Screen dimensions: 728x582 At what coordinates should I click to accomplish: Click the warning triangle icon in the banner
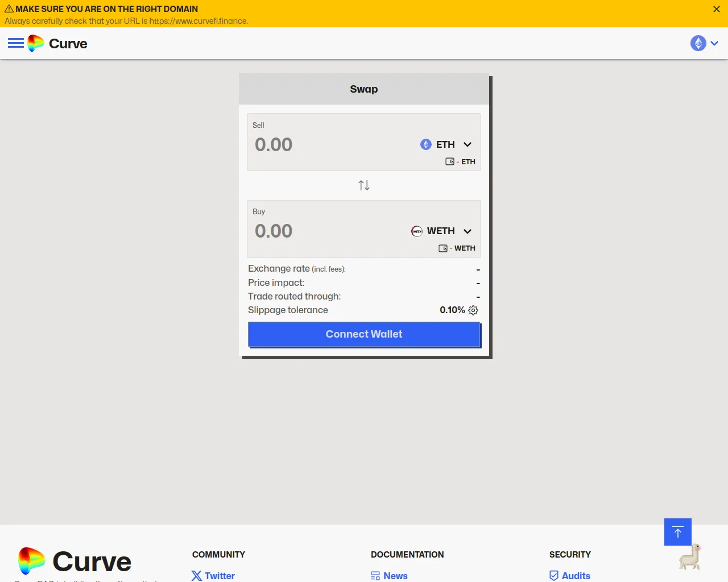[x=9, y=9]
